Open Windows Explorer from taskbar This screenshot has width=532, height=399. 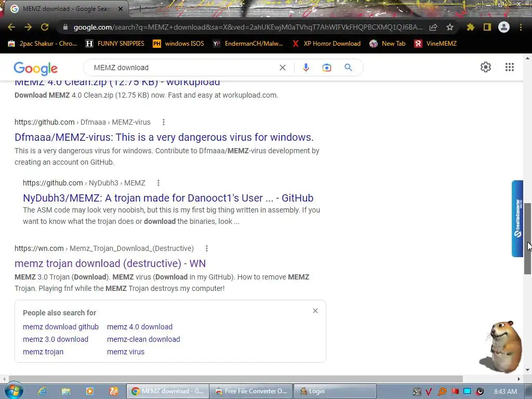coord(66,391)
